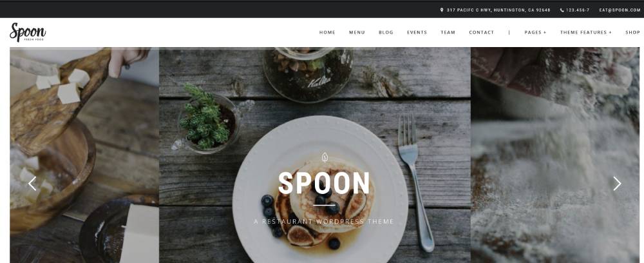Go to the Blog page
This screenshot has height=263, width=644.
click(386, 32)
